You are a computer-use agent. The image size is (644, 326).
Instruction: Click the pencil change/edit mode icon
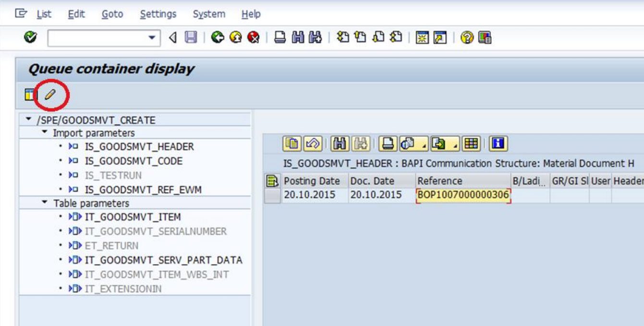pos(50,95)
